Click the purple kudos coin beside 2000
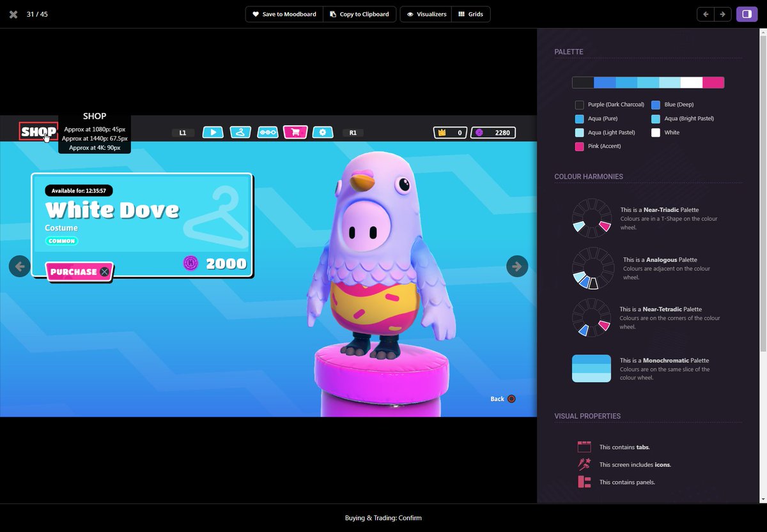 191,262
